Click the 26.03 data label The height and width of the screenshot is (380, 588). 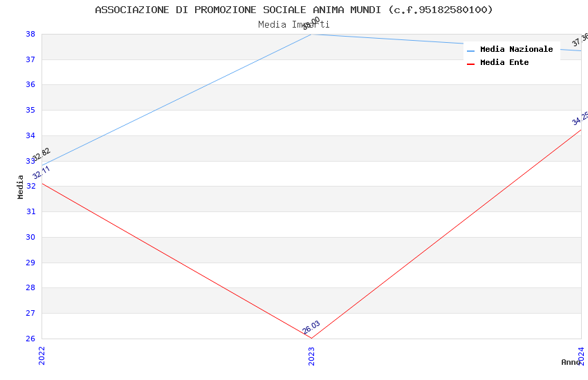click(x=311, y=327)
